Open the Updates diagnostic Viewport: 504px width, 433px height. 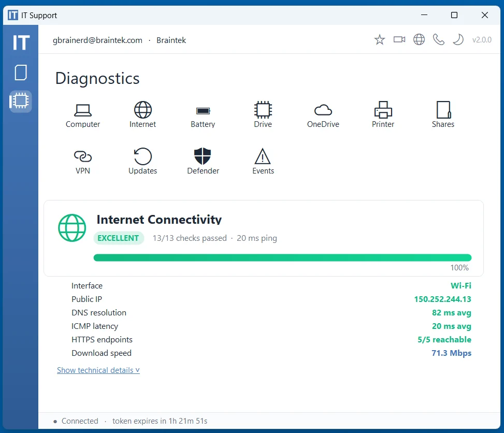(143, 162)
